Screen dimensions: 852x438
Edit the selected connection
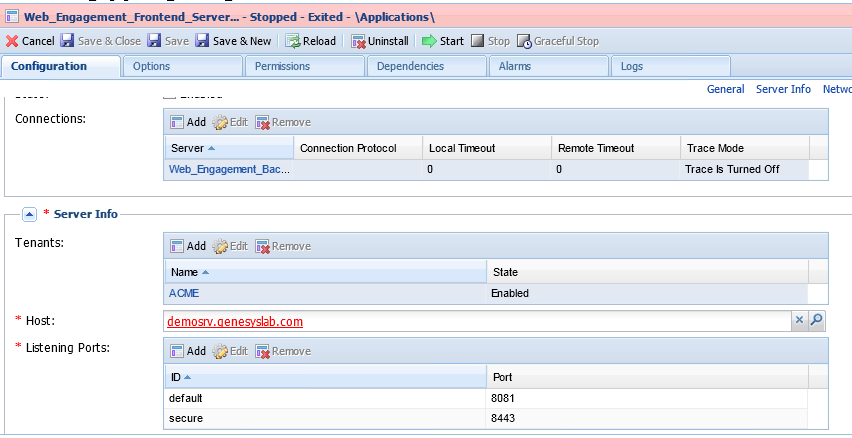[230, 122]
